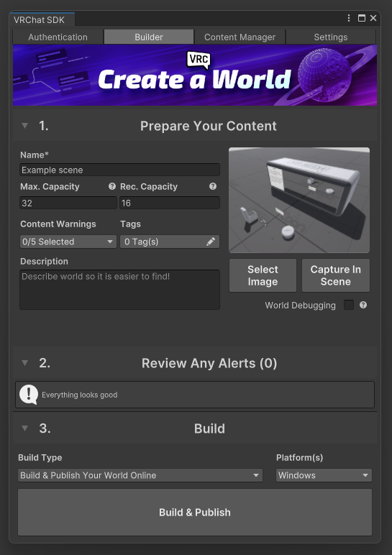392x555 pixels.
Task: Close the VRChat SDK window
Action: coord(373,18)
